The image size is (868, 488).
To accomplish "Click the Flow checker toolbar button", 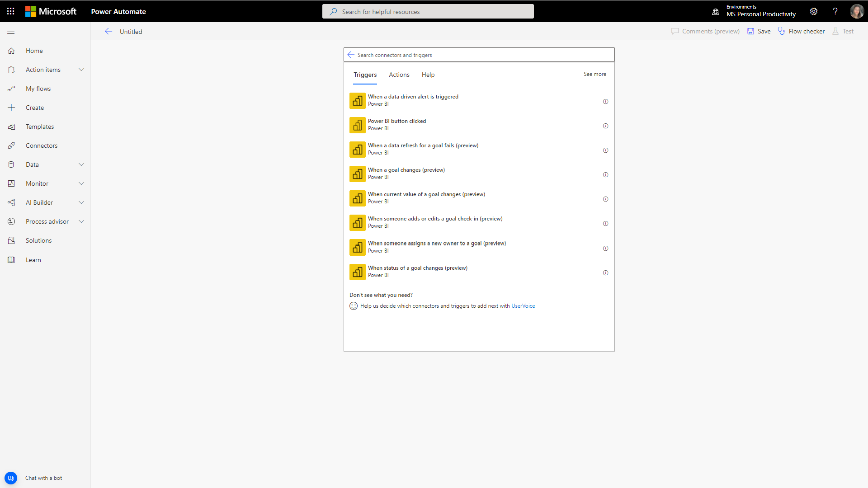I will pos(802,31).
